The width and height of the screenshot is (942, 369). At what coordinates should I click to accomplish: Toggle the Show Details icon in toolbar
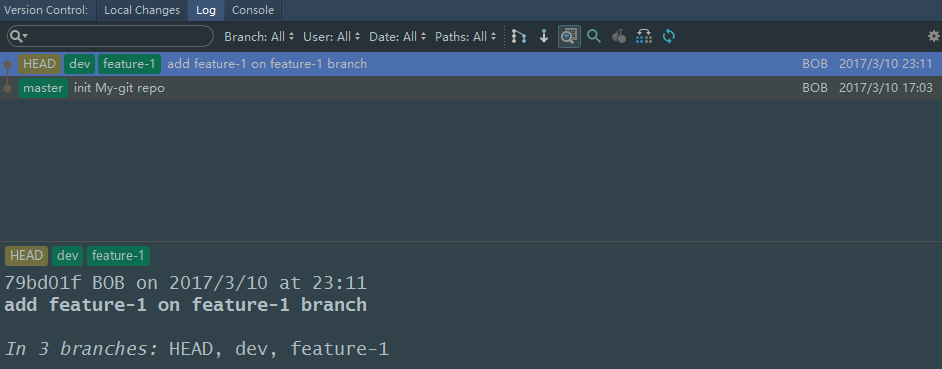click(569, 37)
